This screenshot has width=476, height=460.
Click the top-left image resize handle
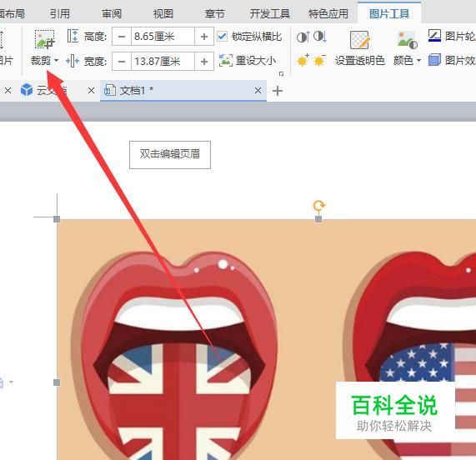[x=57, y=219]
